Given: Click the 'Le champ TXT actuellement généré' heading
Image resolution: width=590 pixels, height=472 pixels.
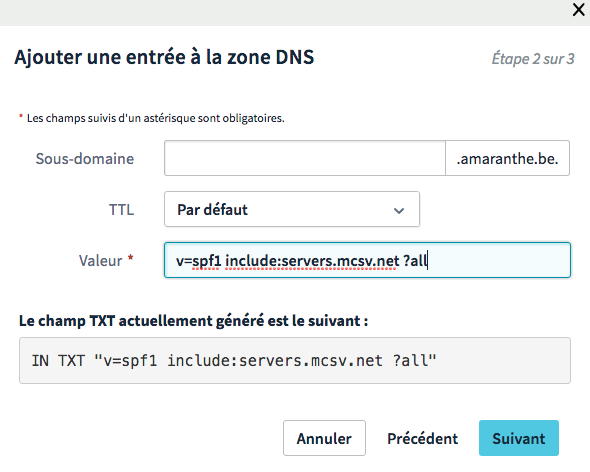Looking at the screenshot, I should pos(193,321).
